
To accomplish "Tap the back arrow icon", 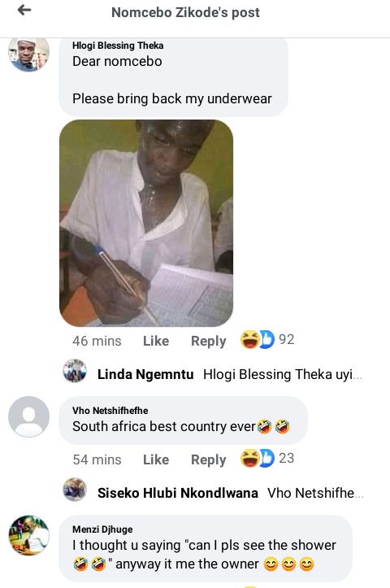I will coord(24,10).
